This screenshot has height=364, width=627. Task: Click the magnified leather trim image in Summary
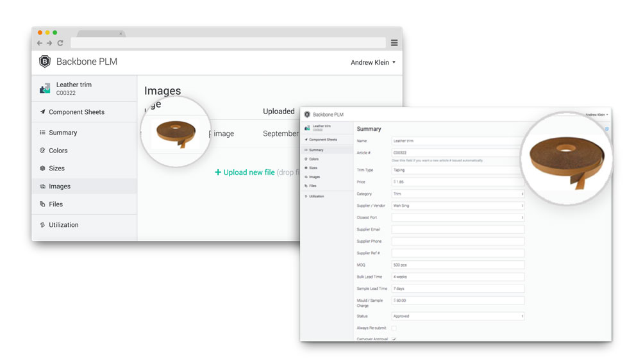pos(567,160)
